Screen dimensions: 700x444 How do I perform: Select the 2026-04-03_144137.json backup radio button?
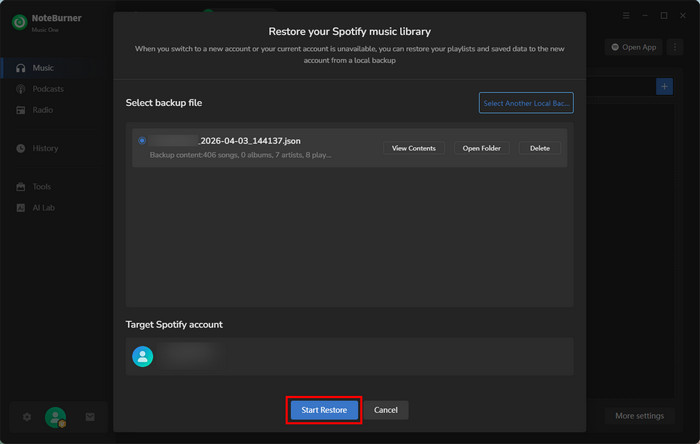(142, 141)
